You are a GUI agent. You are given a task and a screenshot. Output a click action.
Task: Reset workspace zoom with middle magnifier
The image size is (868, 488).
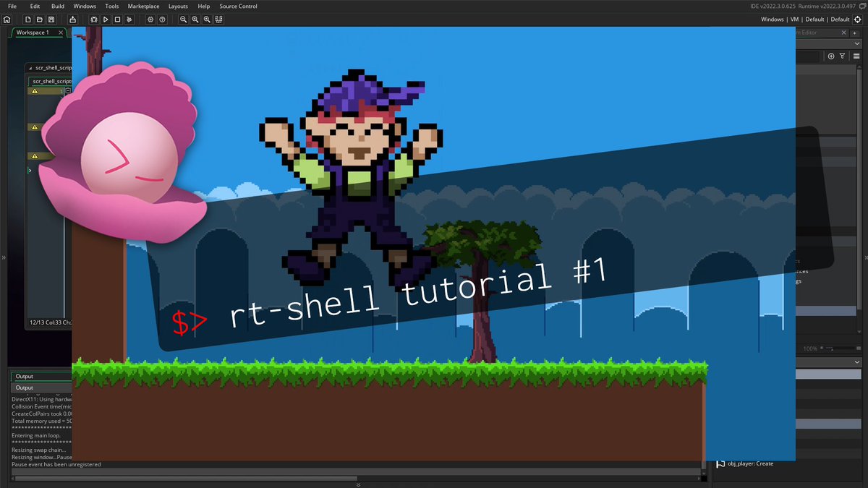[195, 20]
